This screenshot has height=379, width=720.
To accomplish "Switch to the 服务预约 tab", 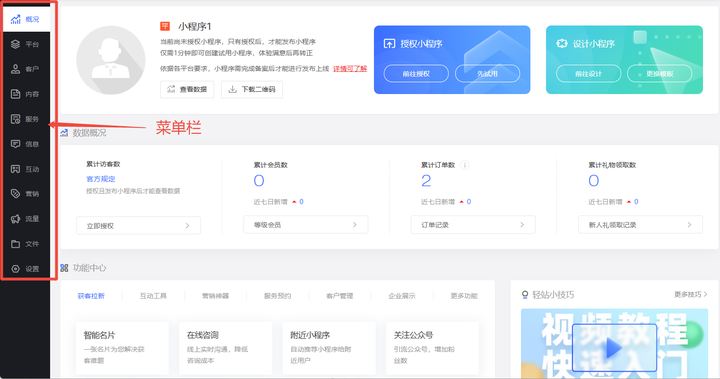I will pyautogui.click(x=277, y=296).
